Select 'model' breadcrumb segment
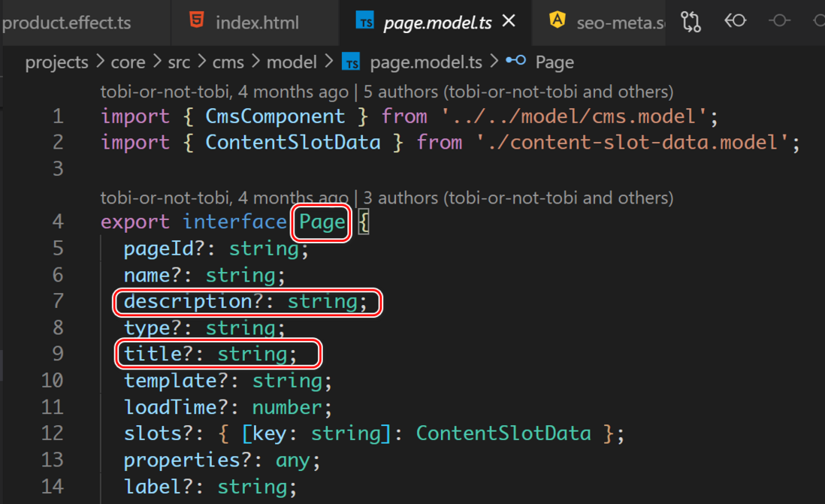 coord(292,62)
